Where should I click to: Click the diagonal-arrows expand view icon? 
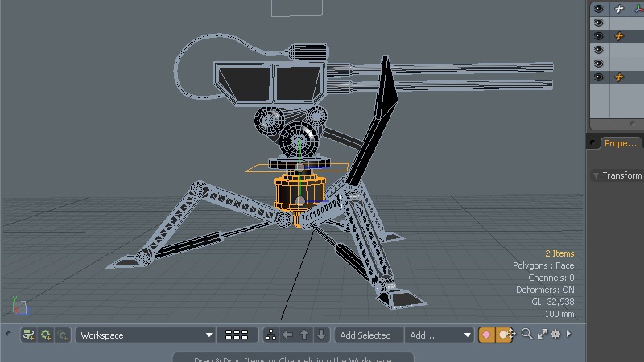(543, 334)
